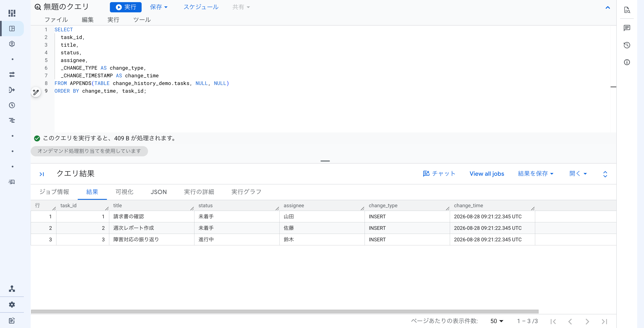Click the 佐藤 assignee cell

(322, 228)
